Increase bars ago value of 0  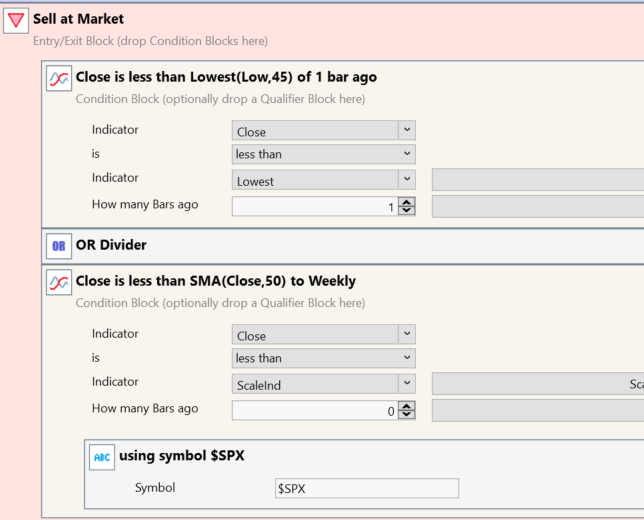click(406, 405)
